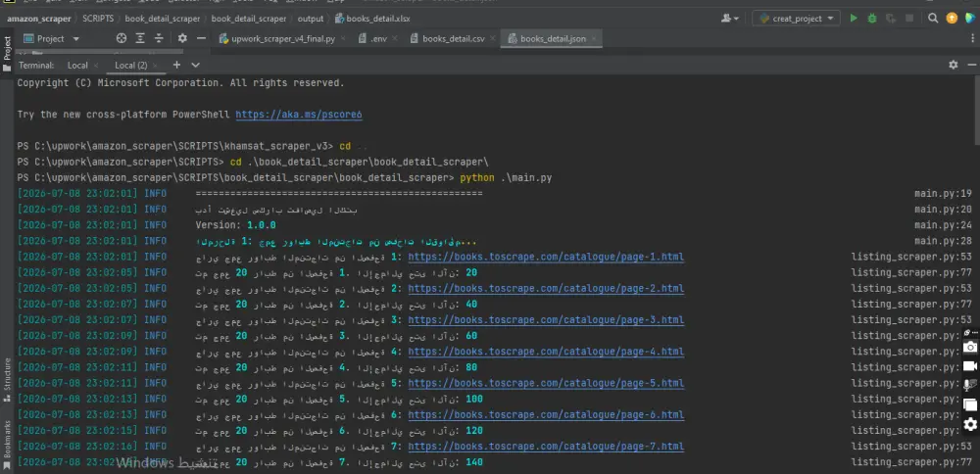Start debugging with the green bug icon

(872, 19)
